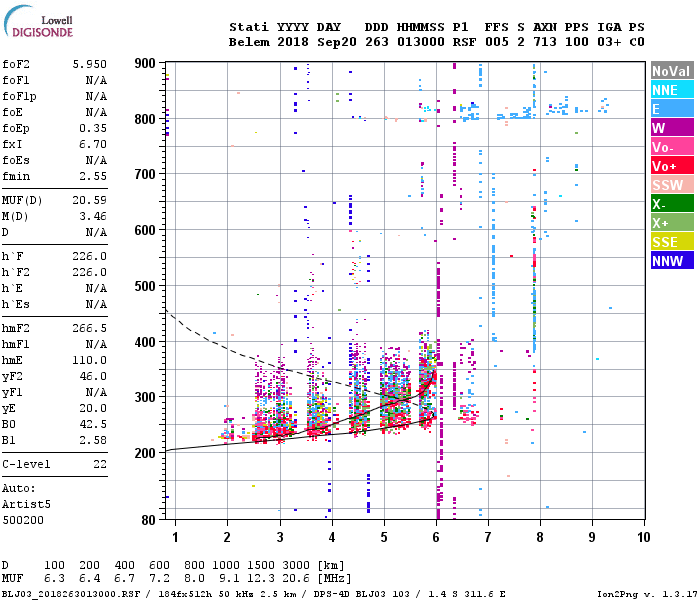Click the MUF(D) value 20.59
Image resolution: width=700 pixels, height=600 pixels.
[90, 200]
